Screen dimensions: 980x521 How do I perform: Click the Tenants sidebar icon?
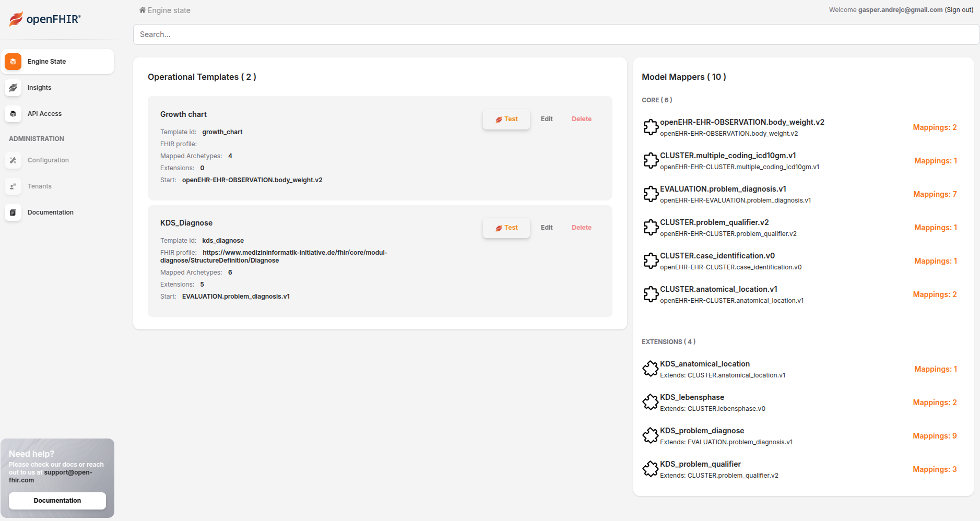pyautogui.click(x=13, y=186)
